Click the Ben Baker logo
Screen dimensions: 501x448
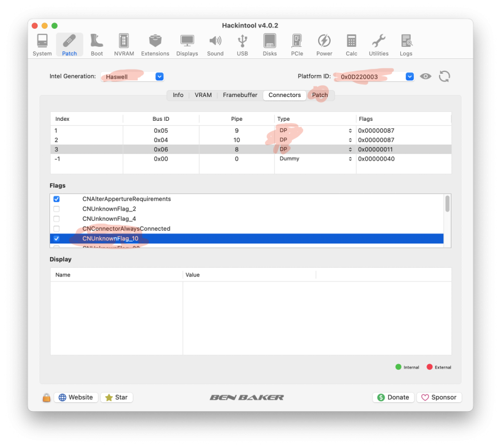tap(247, 397)
